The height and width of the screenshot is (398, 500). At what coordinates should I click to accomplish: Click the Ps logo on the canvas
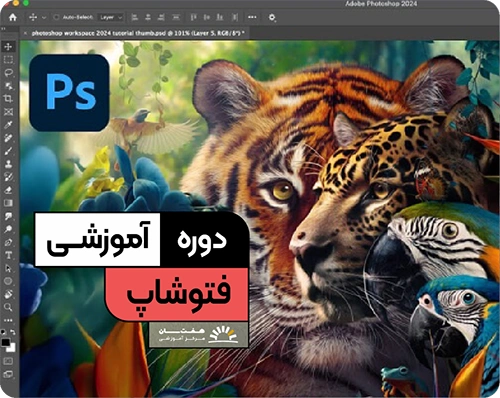[69, 93]
